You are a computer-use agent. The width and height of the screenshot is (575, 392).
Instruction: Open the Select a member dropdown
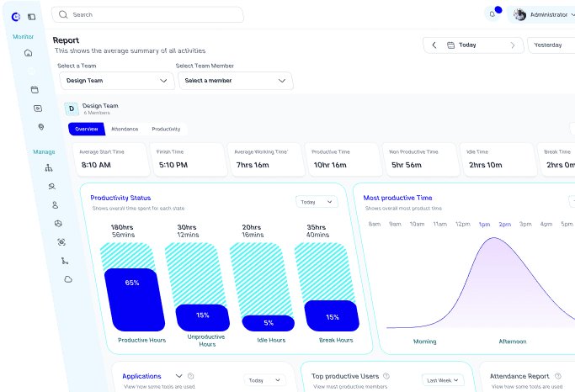235,81
